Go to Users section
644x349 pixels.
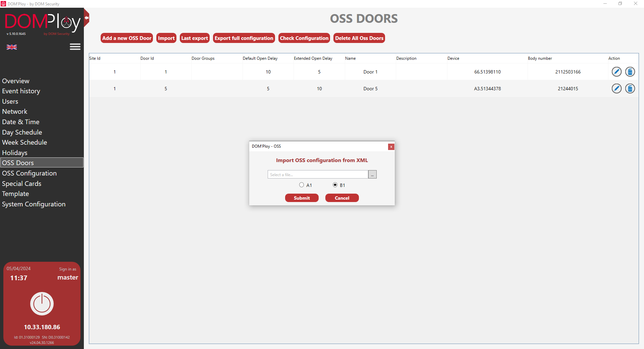(10, 101)
